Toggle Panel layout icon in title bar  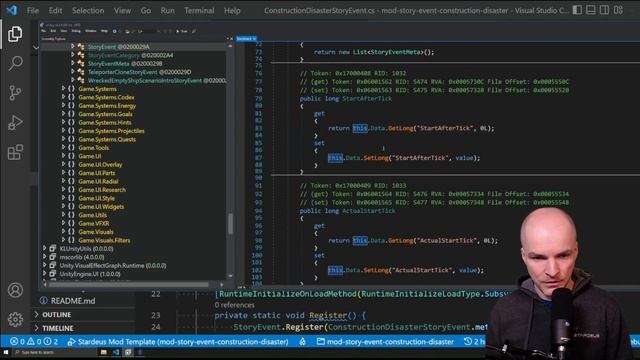pos(591,10)
